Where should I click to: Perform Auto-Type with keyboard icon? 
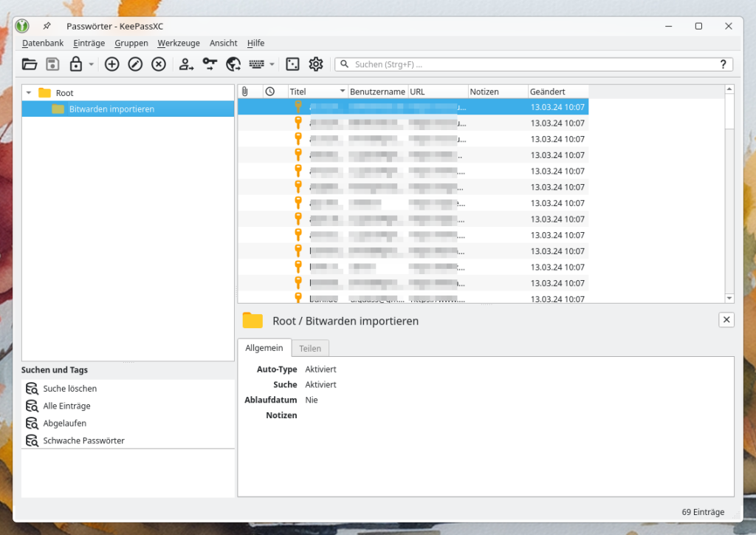(x=256, y=64)
